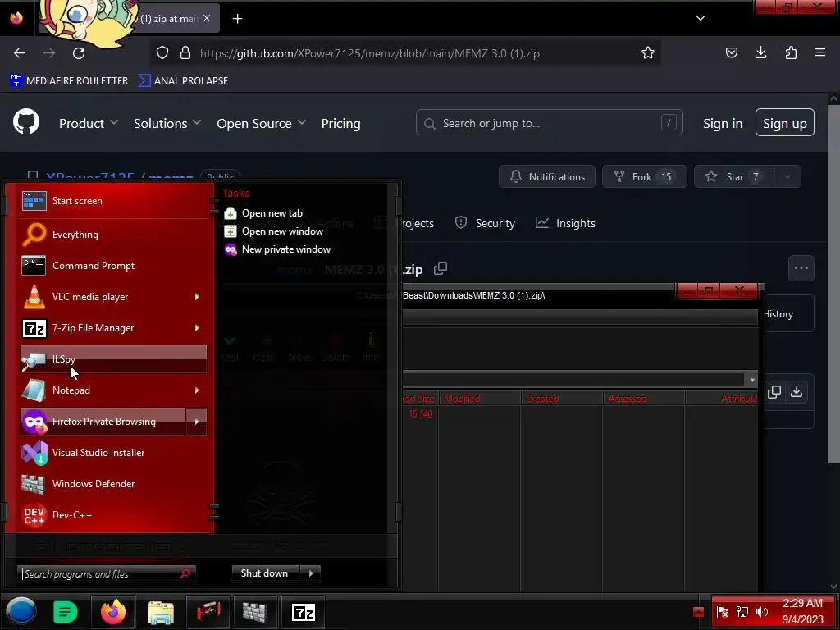
Task: Open Windows Defender from start menu
Action: pyautogui.click(x=113, y=484)
